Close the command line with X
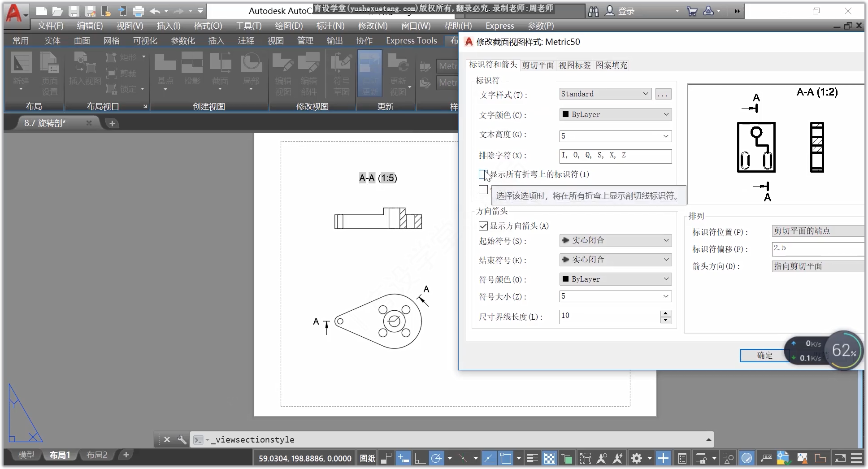This screenshot has width=868, height=469. pos(167,440)
